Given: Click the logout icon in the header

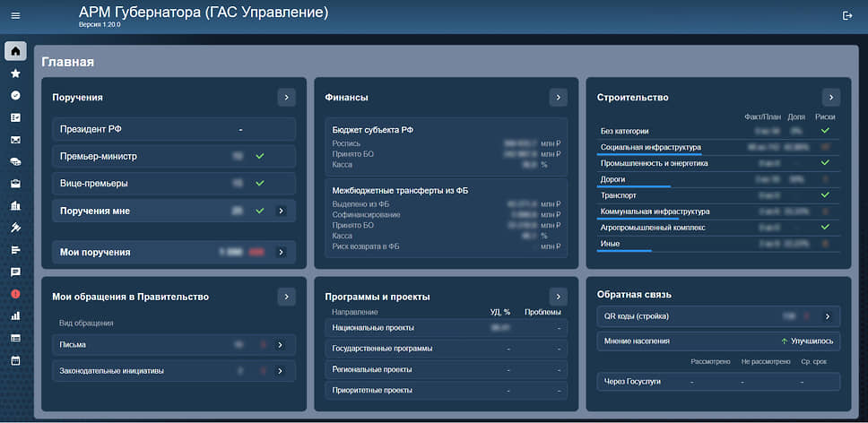Looking at the screenshot, I should pos(847,15).
